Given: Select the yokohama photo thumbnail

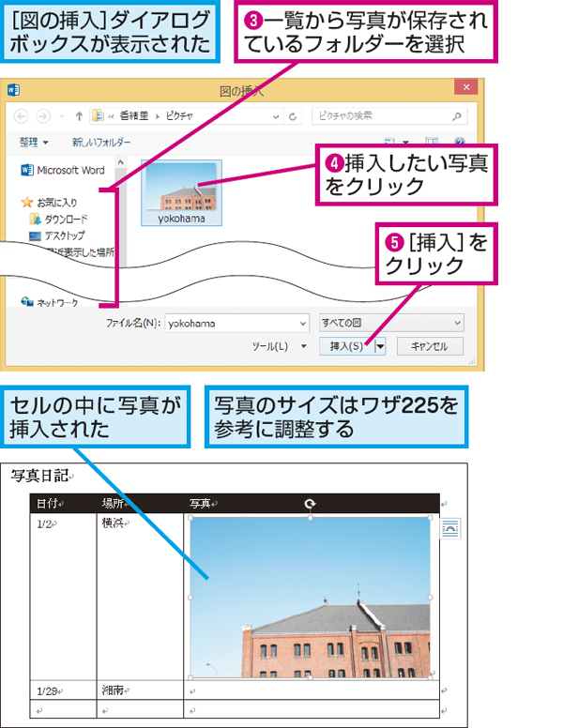Looking at the screenshot, I should [x=181, y=192].
